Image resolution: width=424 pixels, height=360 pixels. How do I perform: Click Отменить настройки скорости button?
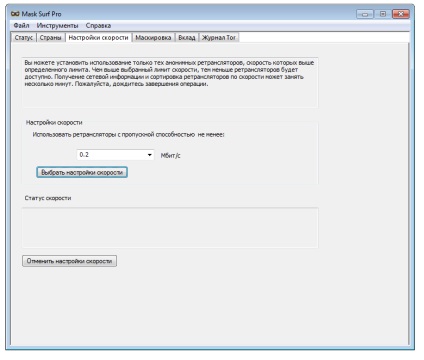(69, 261)
